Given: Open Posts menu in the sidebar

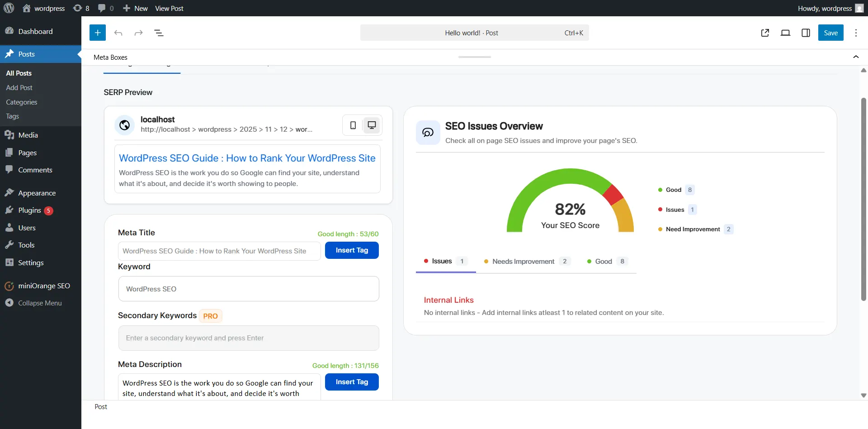Looking at the screenshot, I should click(x=41, y=54).
